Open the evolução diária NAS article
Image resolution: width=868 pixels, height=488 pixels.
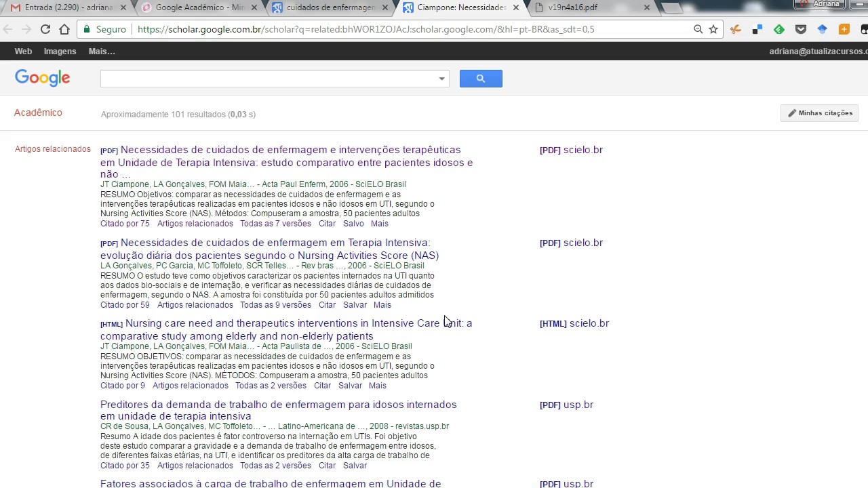point(270,249)
